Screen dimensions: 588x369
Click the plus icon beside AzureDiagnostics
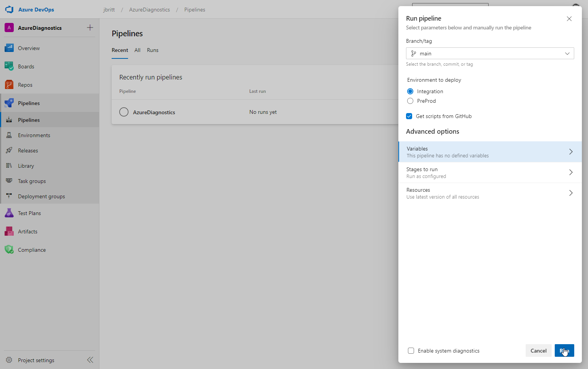point(90,28)
